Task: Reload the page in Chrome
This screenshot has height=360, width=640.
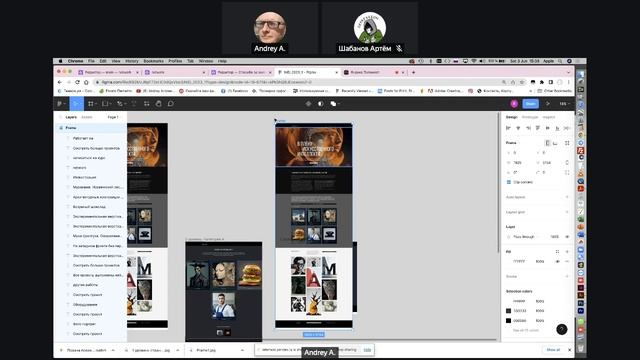Action: [x=77, y=82]
